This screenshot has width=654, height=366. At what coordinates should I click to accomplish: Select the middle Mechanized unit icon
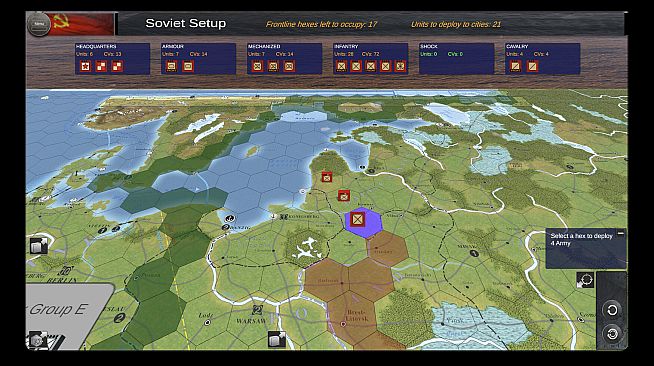click(x=273, y=66)
